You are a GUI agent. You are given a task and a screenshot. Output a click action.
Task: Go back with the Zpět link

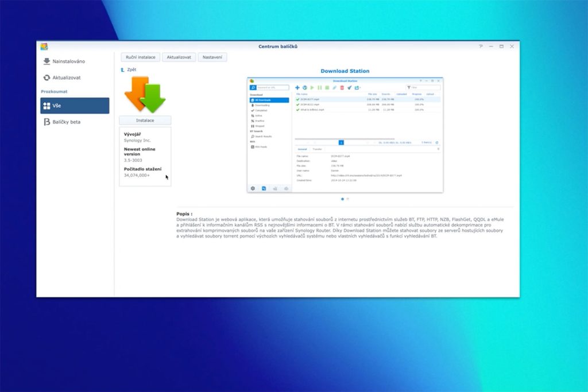(x=129, y=69)
